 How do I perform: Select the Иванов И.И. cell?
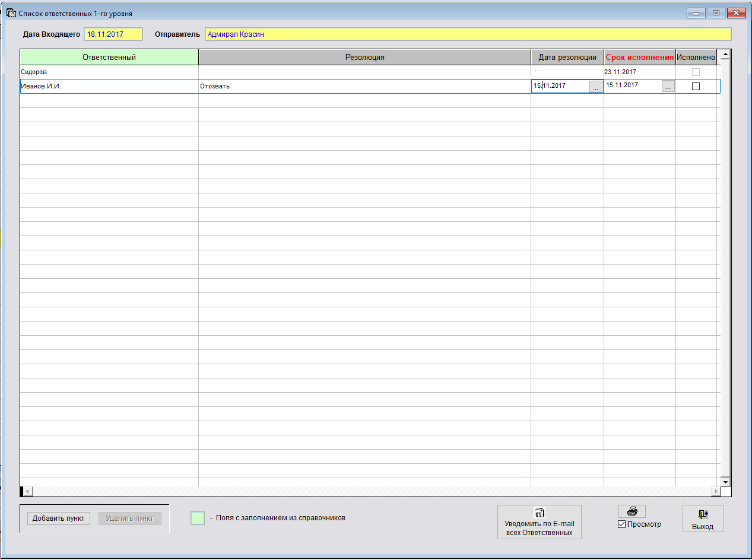(109, 86)
